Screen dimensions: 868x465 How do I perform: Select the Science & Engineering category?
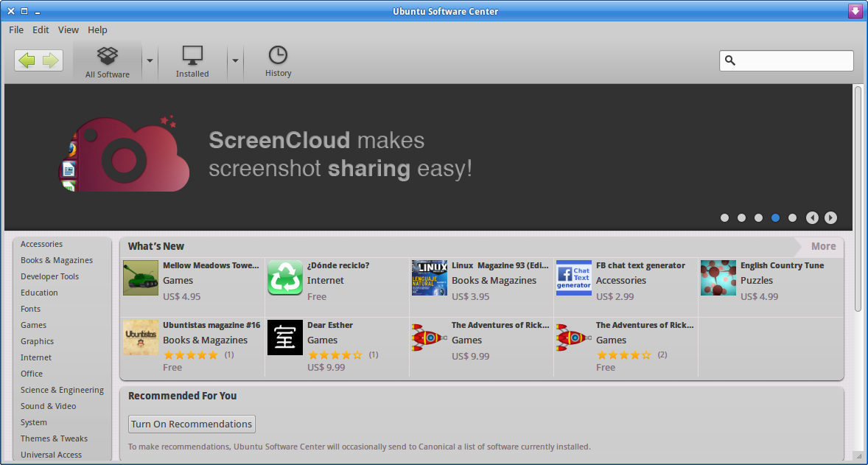62,390
